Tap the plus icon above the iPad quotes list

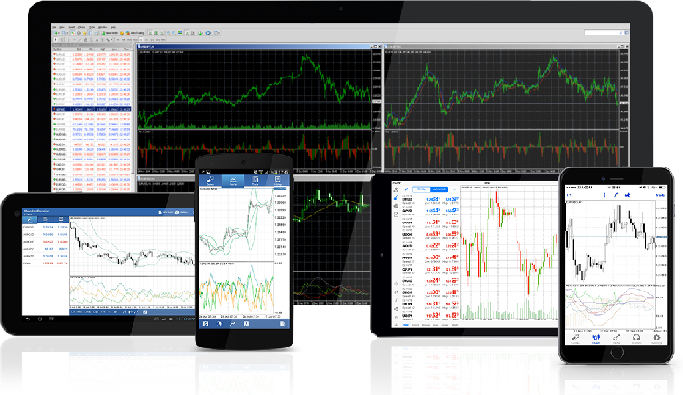[454, 189]
